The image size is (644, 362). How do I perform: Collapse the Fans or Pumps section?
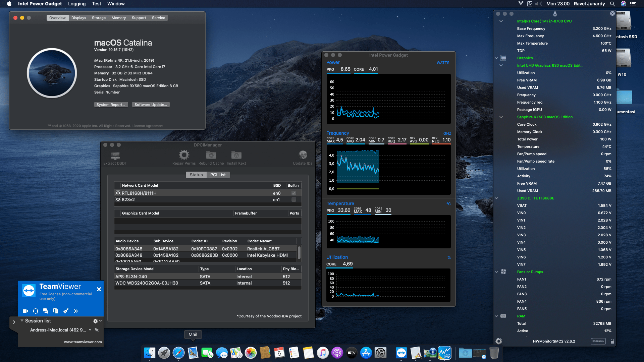(496, 272)
